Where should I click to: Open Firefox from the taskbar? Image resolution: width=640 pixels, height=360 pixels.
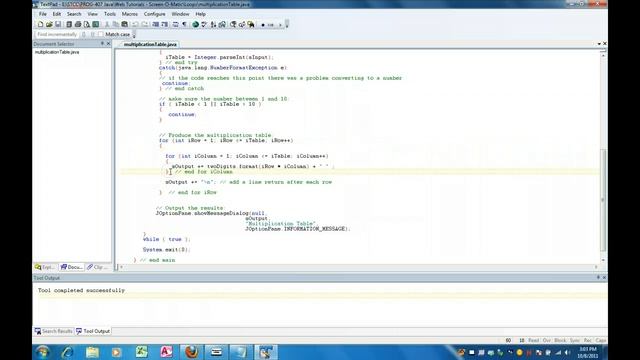click(191, 352)
